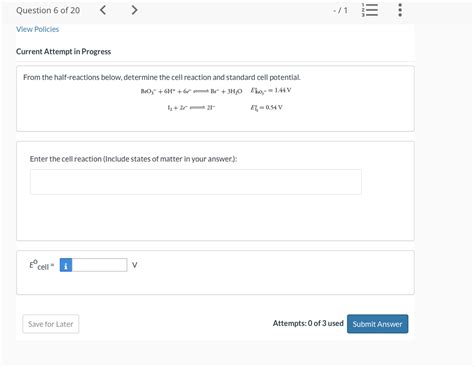Image resolution: width=474 pixels, height=367 pixels.
Task: Click the blue info icon beside E°cell
Action: [x=66, y=265]
